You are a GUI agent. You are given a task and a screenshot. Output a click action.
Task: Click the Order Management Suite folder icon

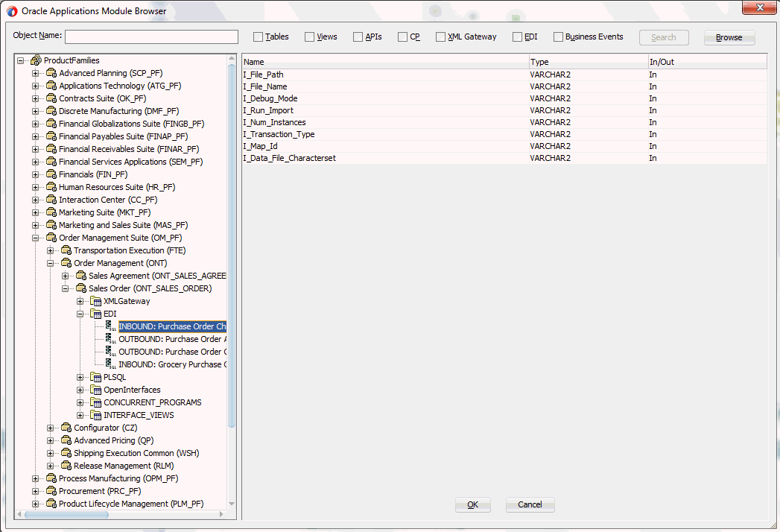[x=51, y=238]
